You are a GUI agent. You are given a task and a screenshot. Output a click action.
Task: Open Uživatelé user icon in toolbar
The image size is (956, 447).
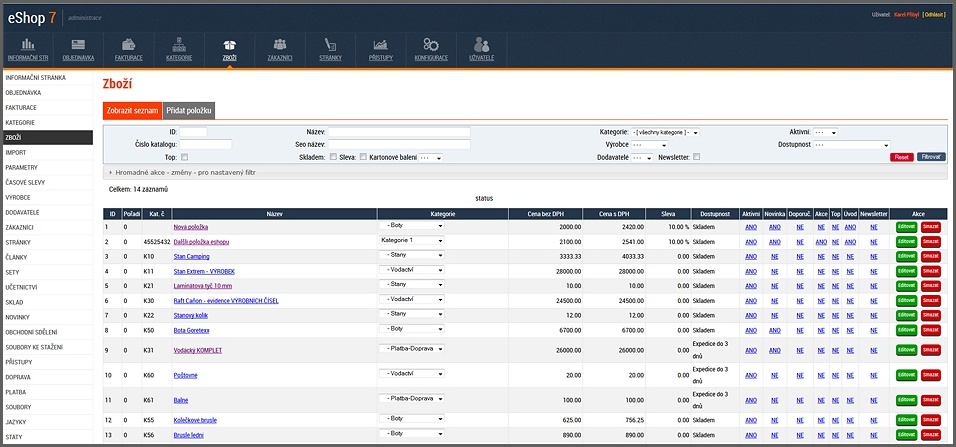coord(482,46)
